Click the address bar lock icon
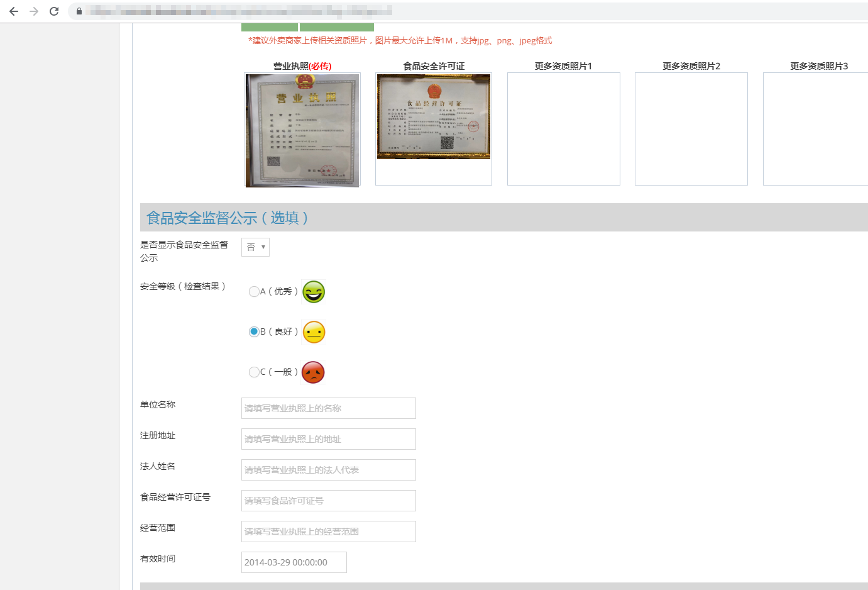This screenshot has height=590, width=868. pos(79,11)
